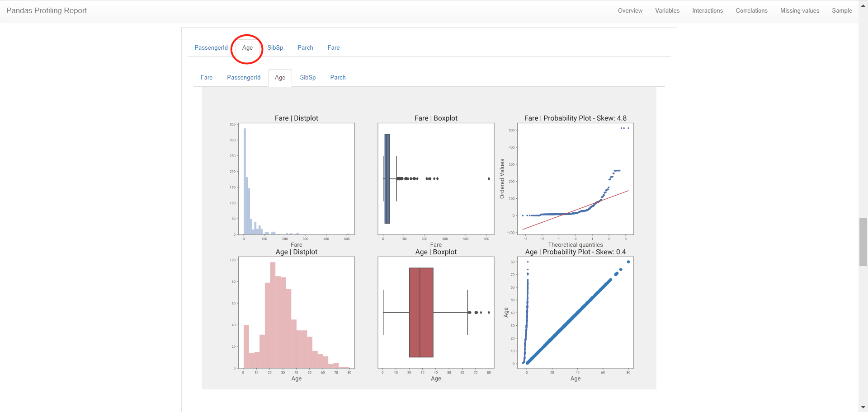Click the 'Theoretical quantiles' axis label

tap(576, 245)
